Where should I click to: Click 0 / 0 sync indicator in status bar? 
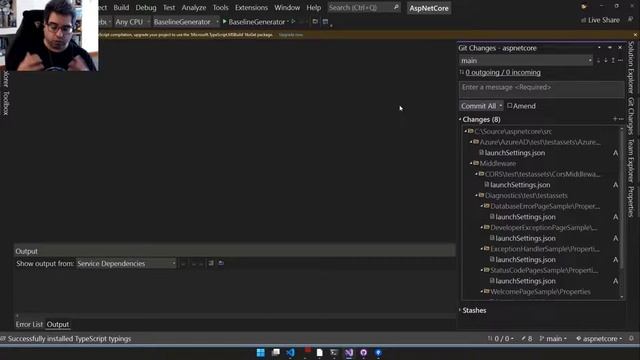click(x=501, y=339)
